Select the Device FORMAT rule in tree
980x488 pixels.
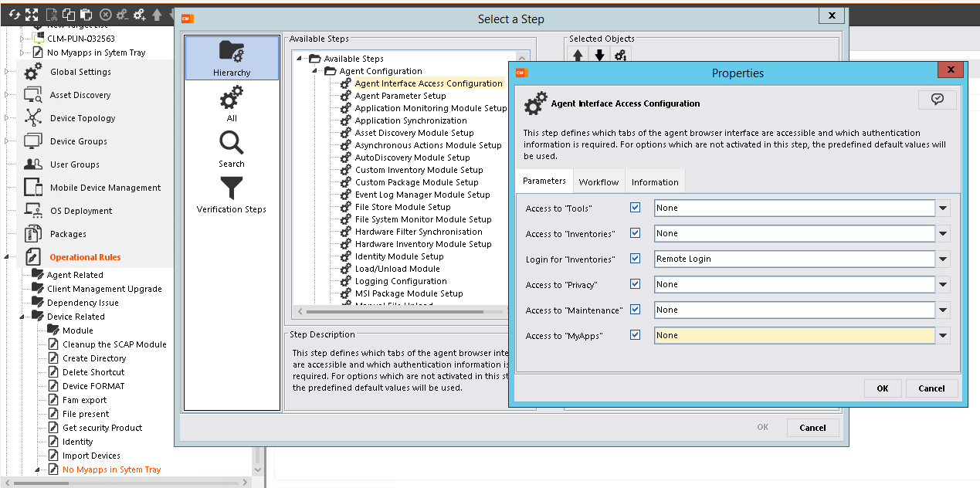point(93,386)
